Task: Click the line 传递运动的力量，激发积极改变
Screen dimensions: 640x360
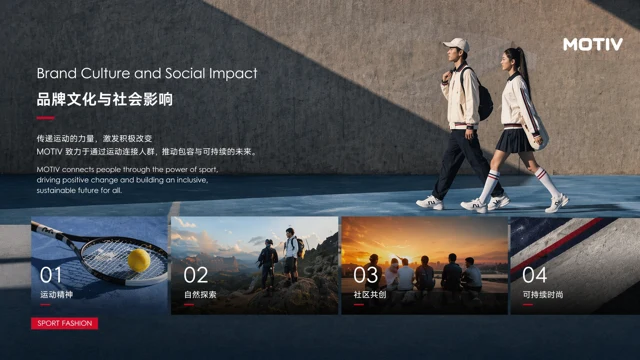Action: pos(94,138)
